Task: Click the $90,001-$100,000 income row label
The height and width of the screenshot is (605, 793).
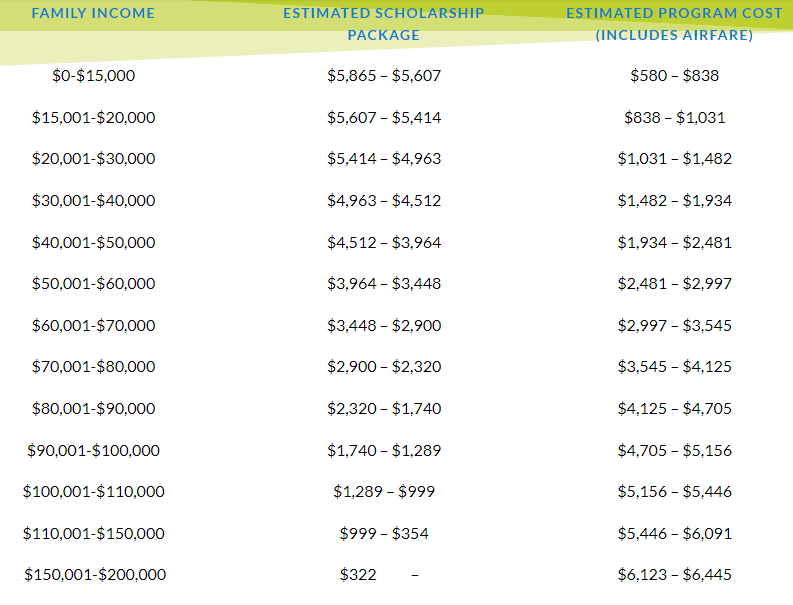Action: (x=94, y=450)
